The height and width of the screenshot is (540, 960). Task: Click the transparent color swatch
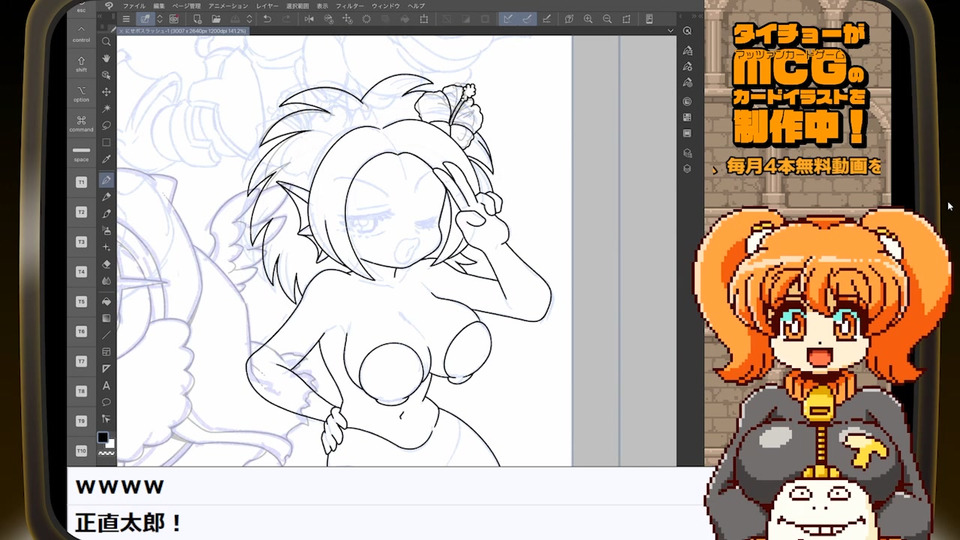pyautogui.click(x=106, y=454)
